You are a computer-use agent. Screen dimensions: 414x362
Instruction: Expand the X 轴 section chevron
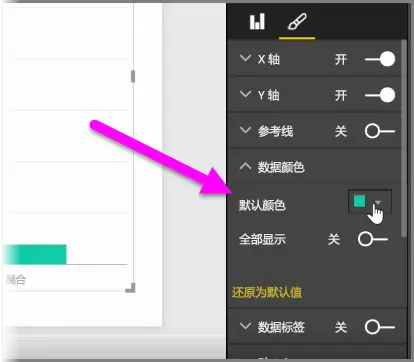pyautogui.click(x=245, y=58)
